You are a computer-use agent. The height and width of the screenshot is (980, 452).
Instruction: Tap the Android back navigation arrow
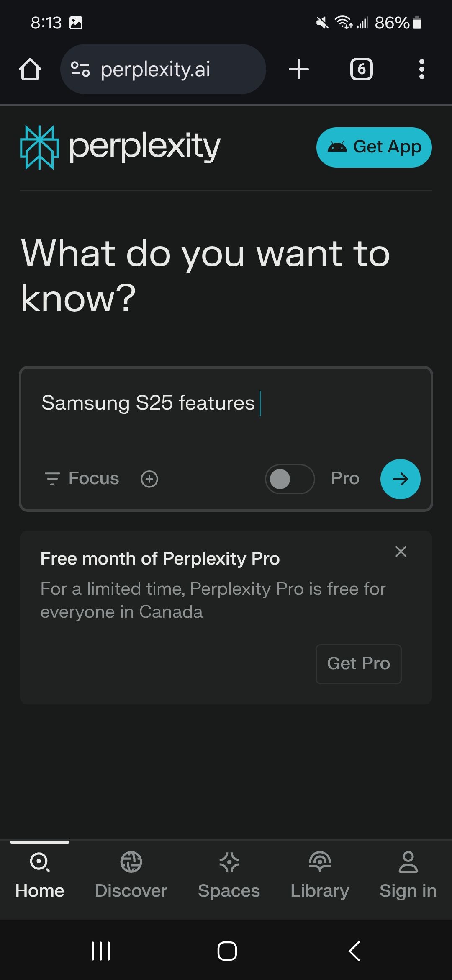[354, 951]
